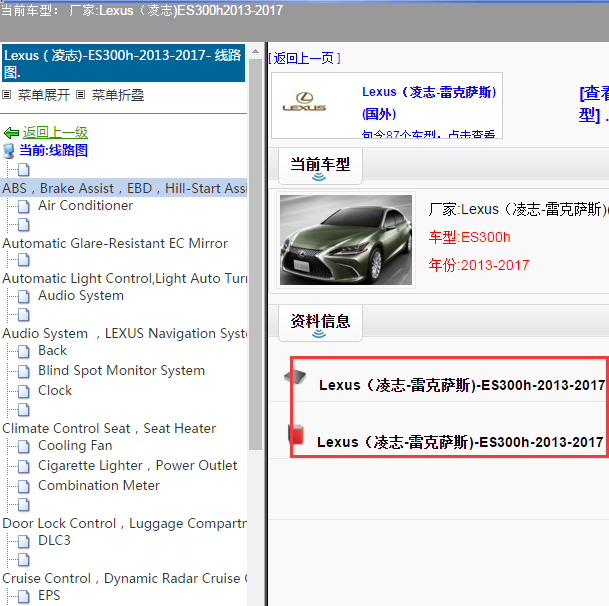Click the gray book icon in 资料信息
Image resolution: width=609 pixels, height=606 pixels.
pyautogui.click(x=295, y=376)
